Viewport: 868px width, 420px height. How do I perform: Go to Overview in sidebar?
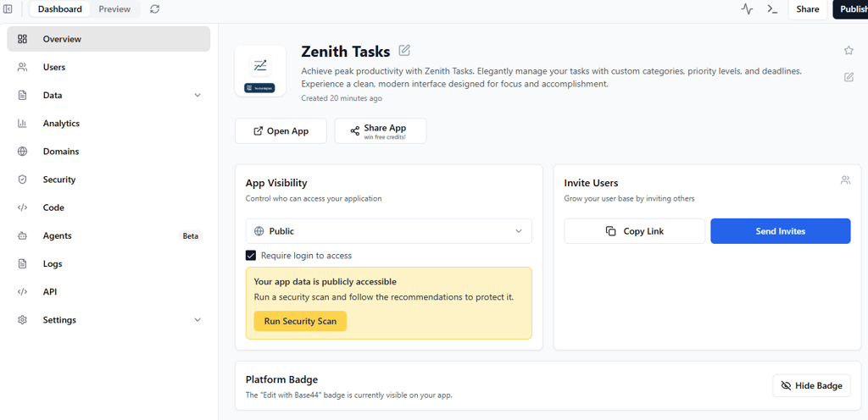tap(108, 39)
